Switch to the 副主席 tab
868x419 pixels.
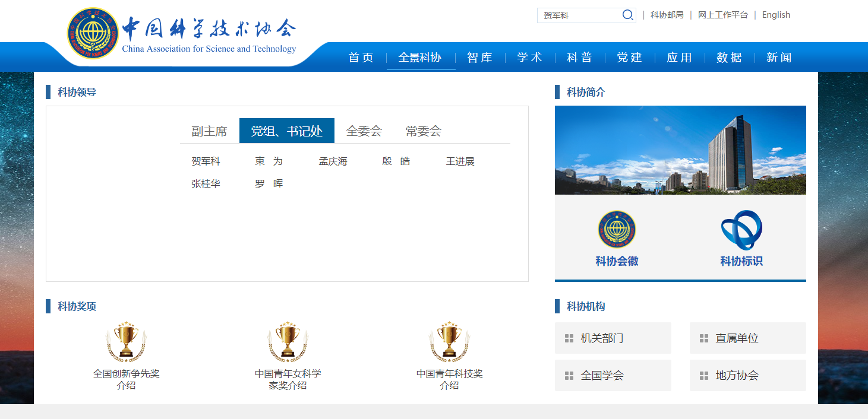[209, 131]
